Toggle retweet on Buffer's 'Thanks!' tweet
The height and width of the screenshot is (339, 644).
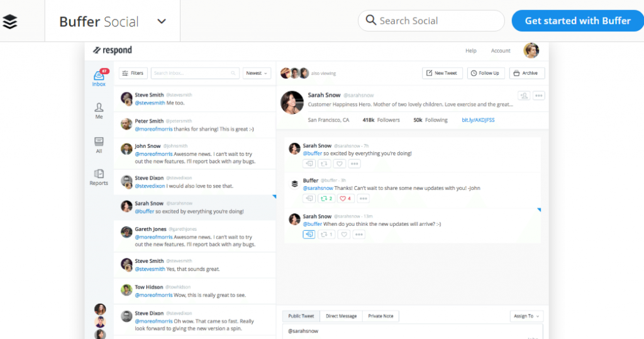click(326, 199)
